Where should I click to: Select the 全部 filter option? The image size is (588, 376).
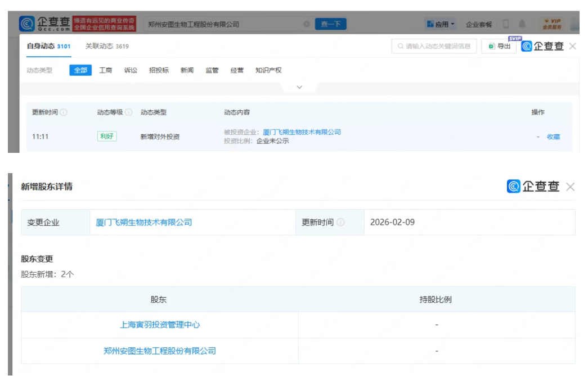(x=80, y=70)
